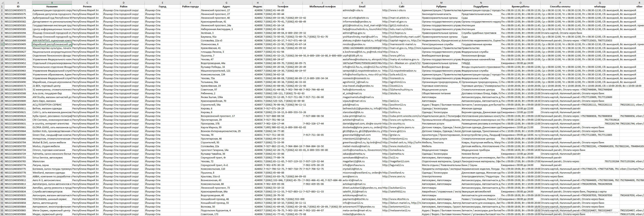
Task: Click the 'whatsapp' header cell
Action: tap(600, 6)
